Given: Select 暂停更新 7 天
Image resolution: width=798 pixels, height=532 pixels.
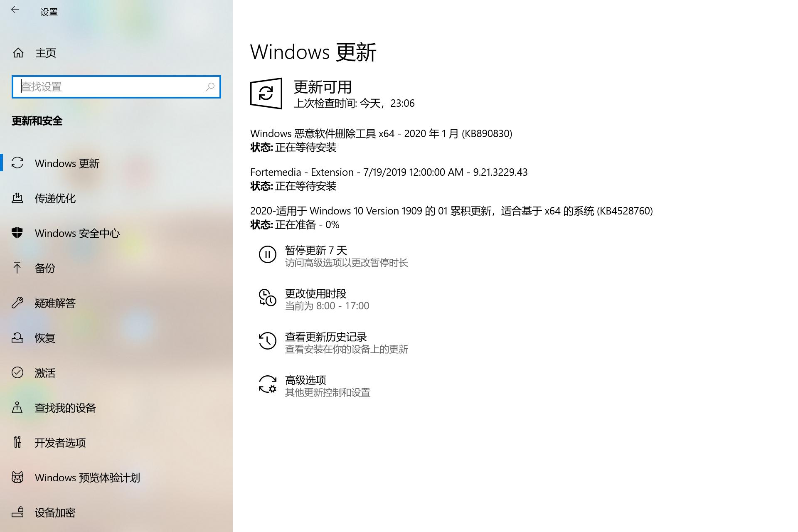Looking at the screenshot, I should pos(316,250).
